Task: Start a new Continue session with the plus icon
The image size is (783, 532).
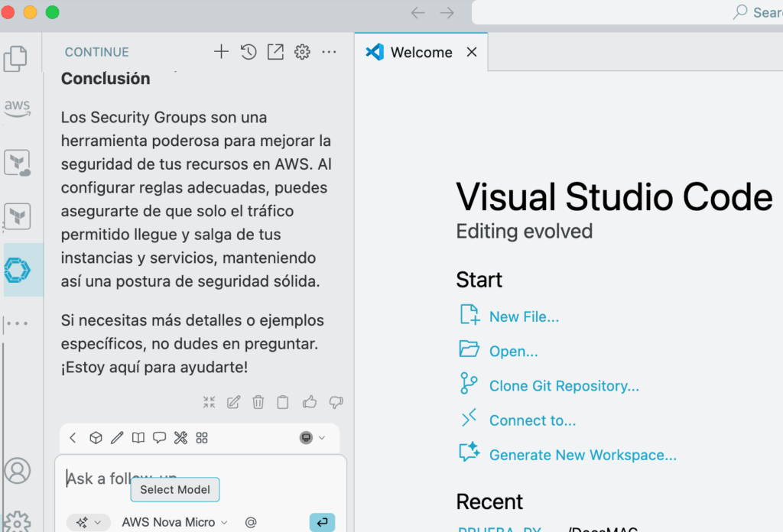Action: [x=221, y=51]
